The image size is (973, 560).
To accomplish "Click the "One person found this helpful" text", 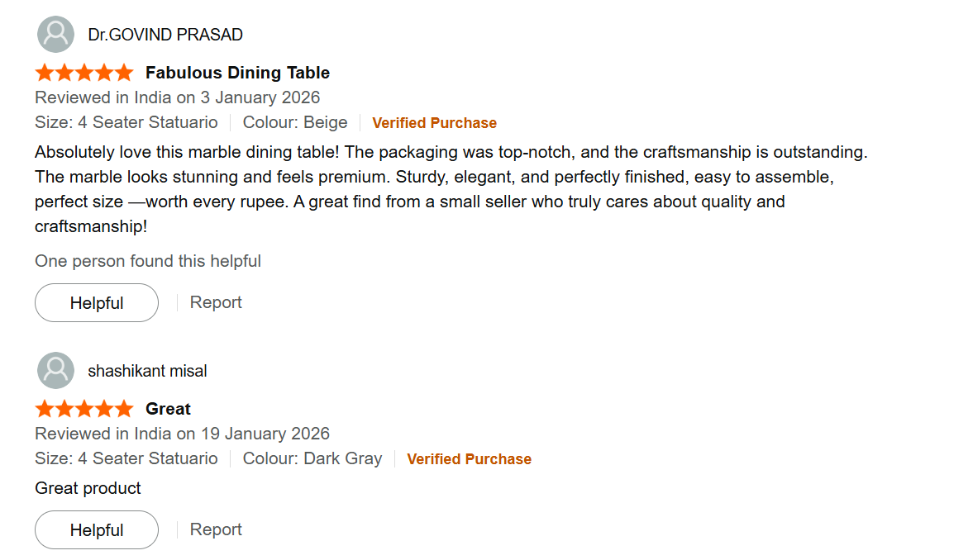I will pos(148,261).
